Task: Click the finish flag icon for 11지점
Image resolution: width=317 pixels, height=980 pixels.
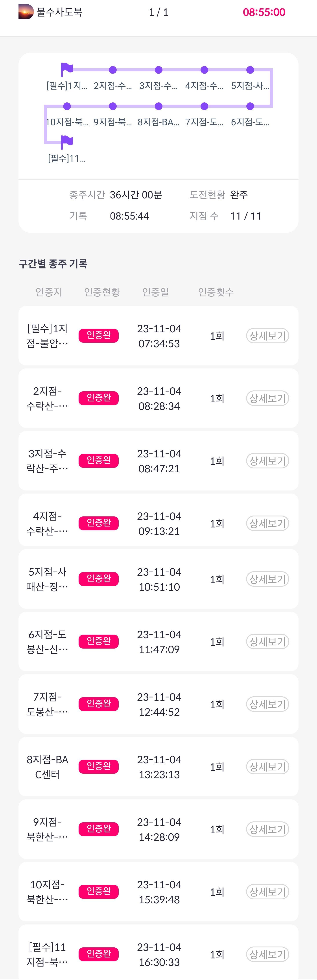Action: pos(67,142)
